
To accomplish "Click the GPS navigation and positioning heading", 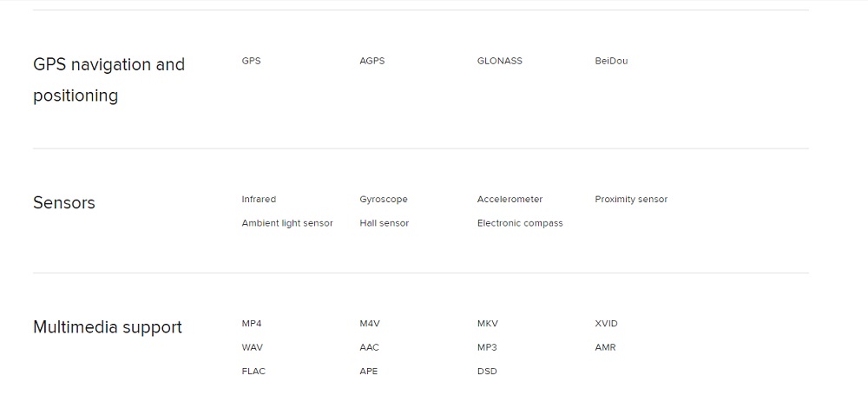I will (x=108, y=80).
